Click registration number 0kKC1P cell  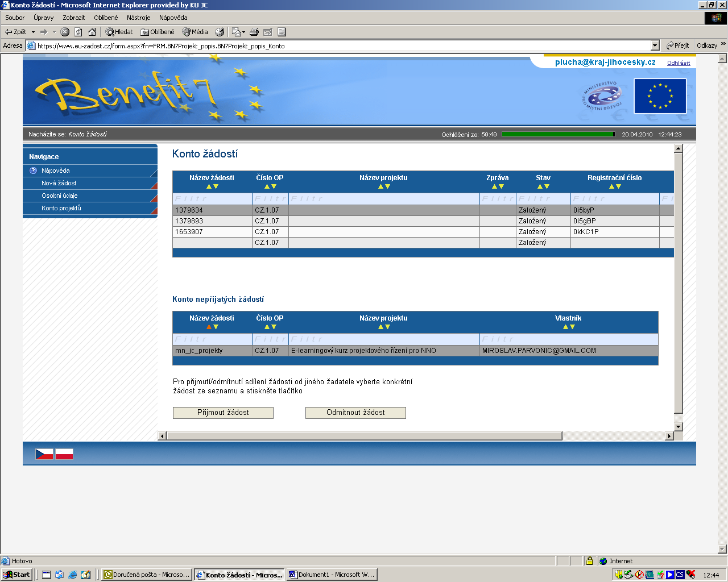pos(615,232)
